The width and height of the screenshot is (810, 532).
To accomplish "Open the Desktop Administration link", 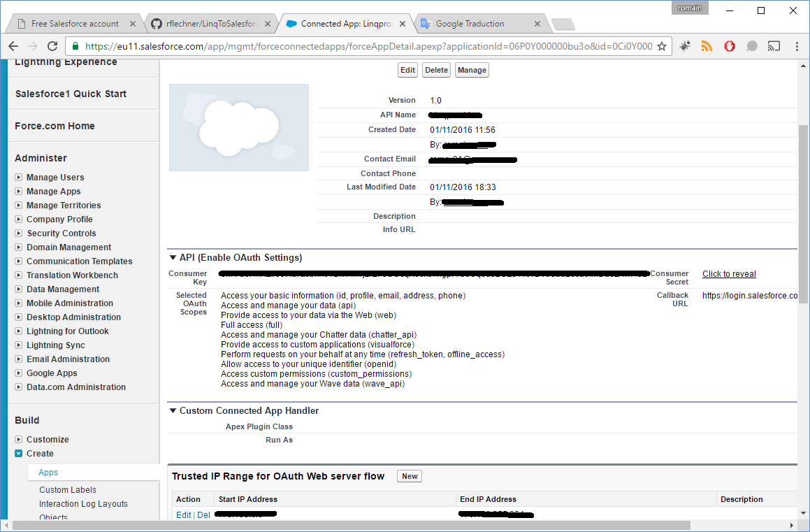I will point(74,317).
